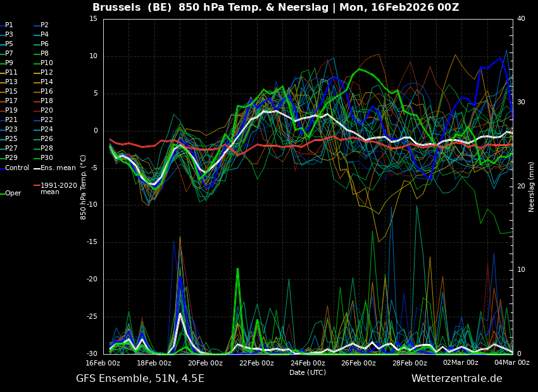This screenshot has height=392, width=538.
Task: Click the Oper legend entry
Action: [x=13, y=193]
